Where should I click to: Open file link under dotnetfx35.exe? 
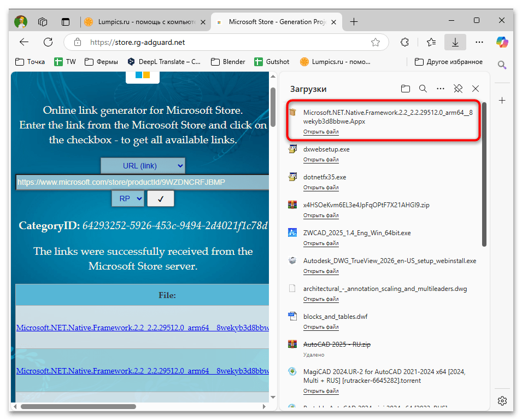pyautogui.click(x=321, y=188)
